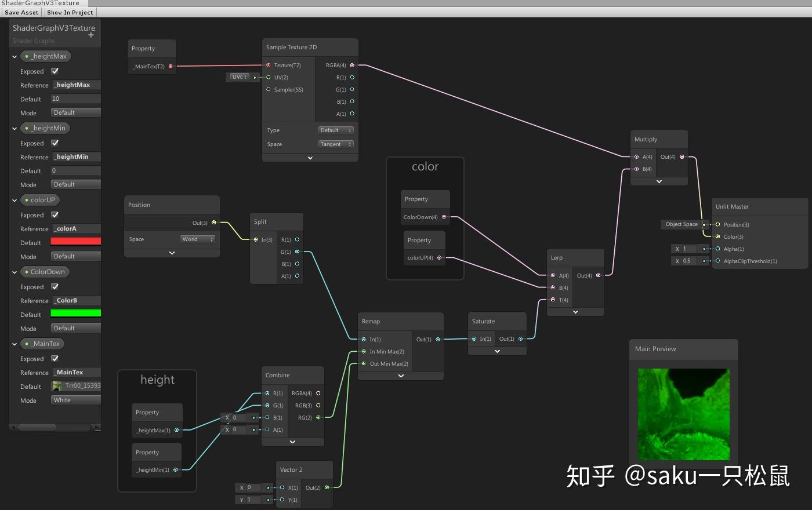Open Mode dropdown for _heightMax
The height and width of the screenshot is (510, 812).
(76, 113)
